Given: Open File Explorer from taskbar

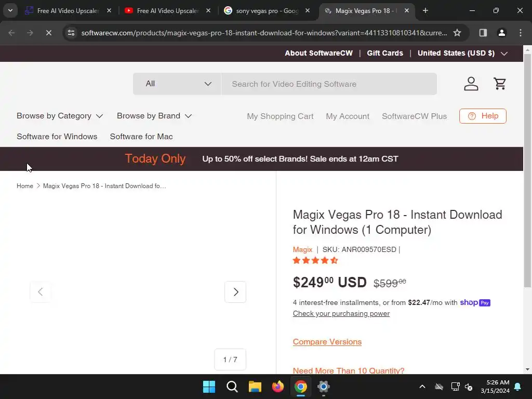Looking at the screenshot, I should (x=255, y=387).
